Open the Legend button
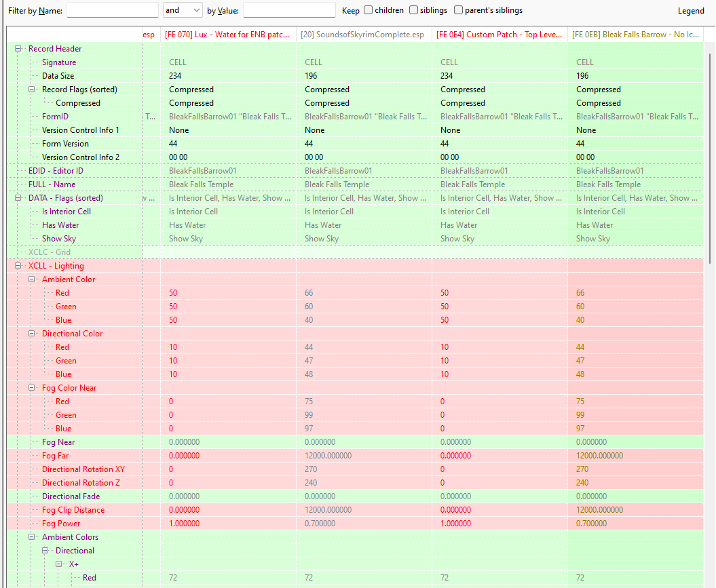This screenshot has height=588, width=716. pyautogui.click(x=690, y=10)
